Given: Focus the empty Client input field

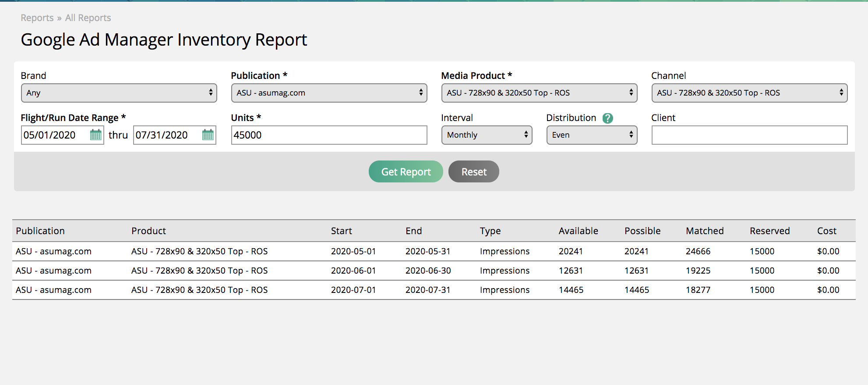Looking at the screenshot, I should (x=750, y=135).
